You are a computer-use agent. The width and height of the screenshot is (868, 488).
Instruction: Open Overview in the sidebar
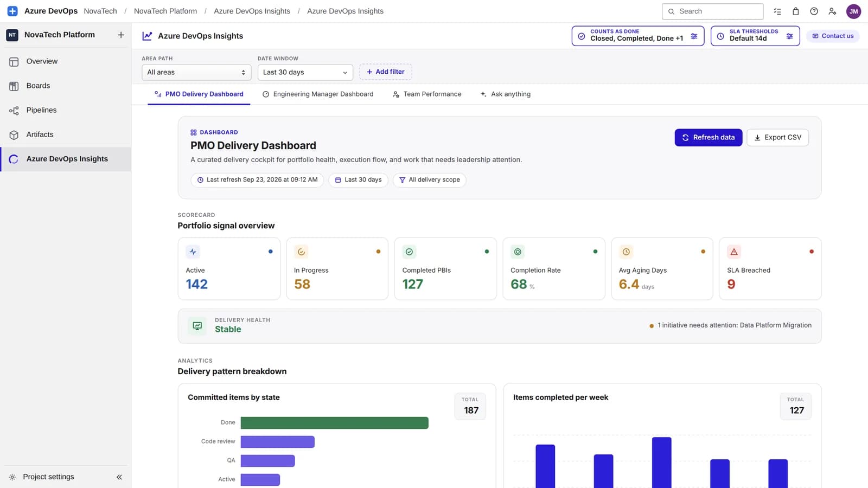tap(66, 61)
